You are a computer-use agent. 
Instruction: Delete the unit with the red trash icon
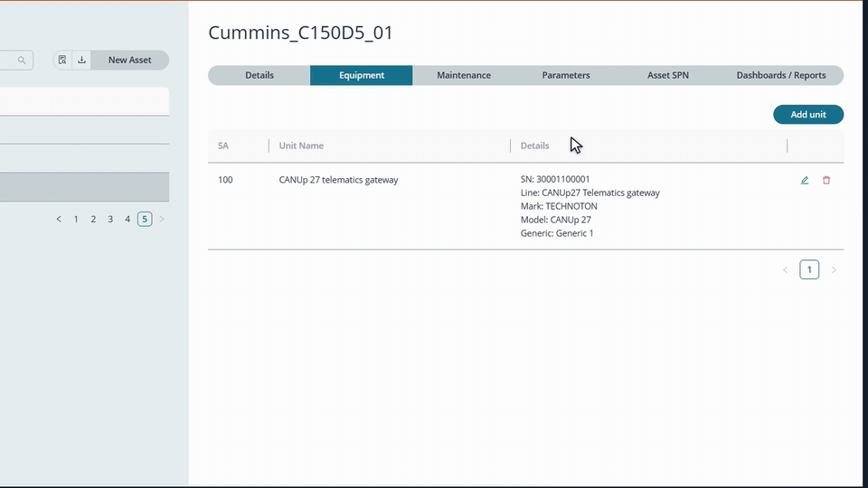(x=826, y=181)
